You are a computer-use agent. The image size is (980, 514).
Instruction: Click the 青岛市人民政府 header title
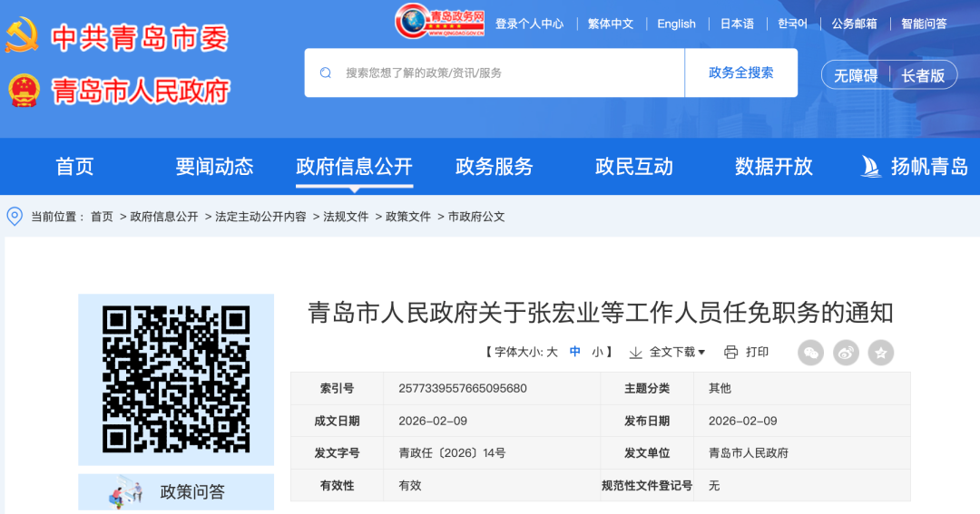[x=141, y=92]
